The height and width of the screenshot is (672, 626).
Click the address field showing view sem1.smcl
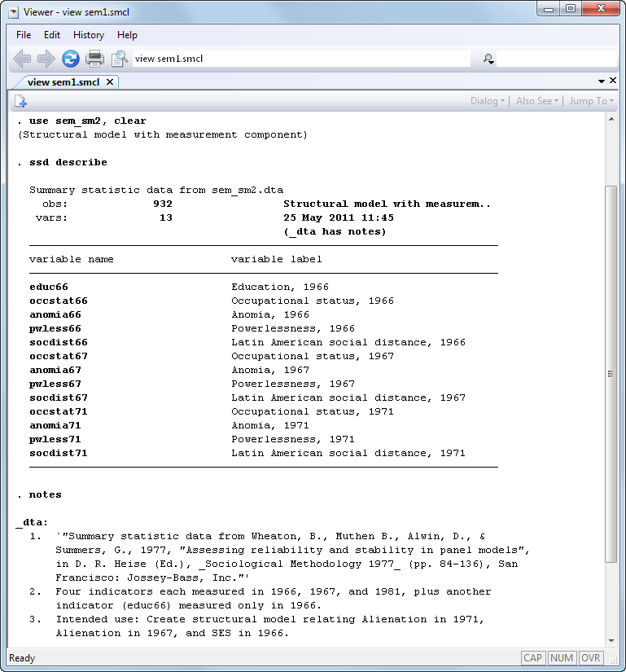pyautogui.click(x=301, y=59)
